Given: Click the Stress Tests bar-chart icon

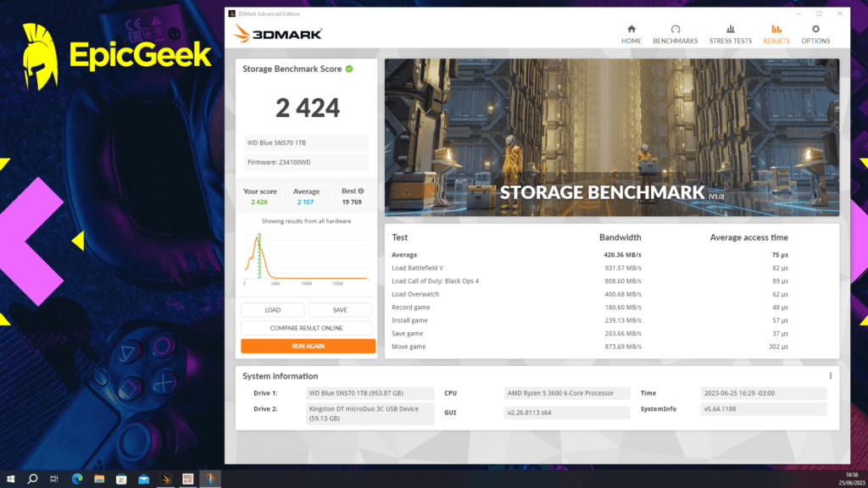Looking at the screenshot, I should point(730,30).
